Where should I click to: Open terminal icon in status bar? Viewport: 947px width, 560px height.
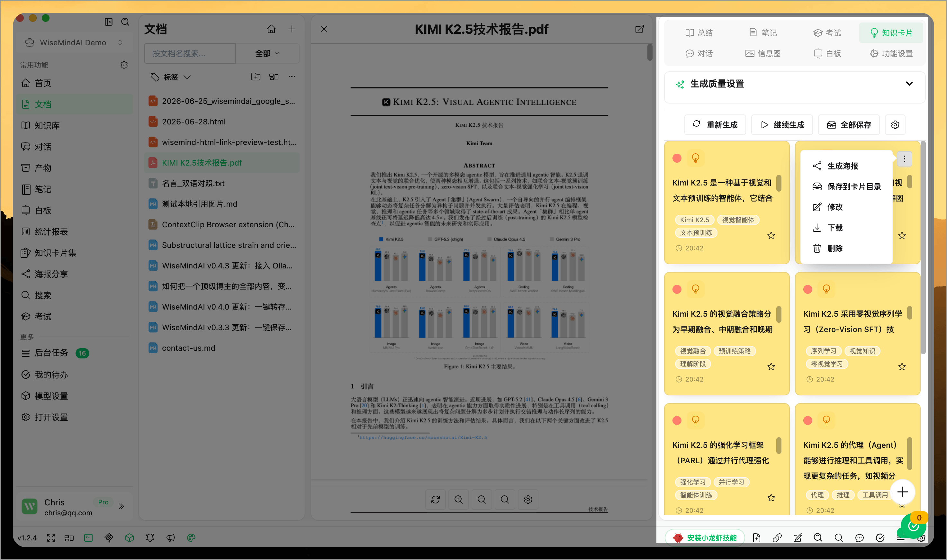88,538
